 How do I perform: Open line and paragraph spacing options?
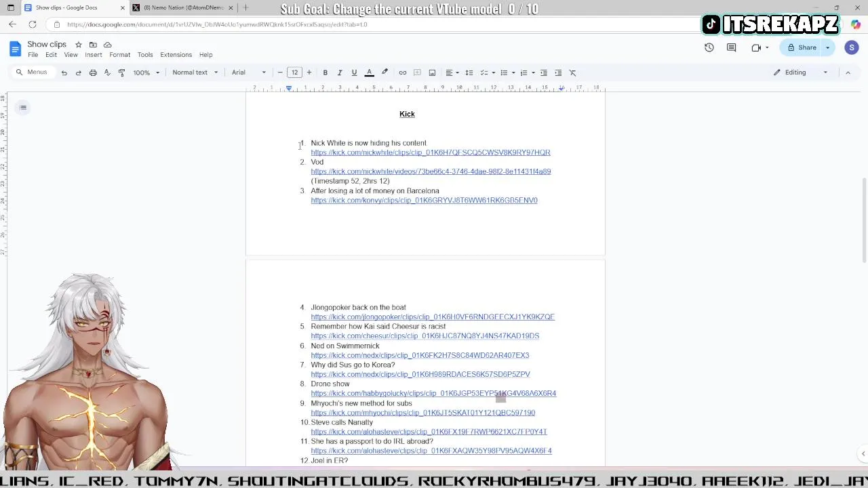(x=469, y=73)
